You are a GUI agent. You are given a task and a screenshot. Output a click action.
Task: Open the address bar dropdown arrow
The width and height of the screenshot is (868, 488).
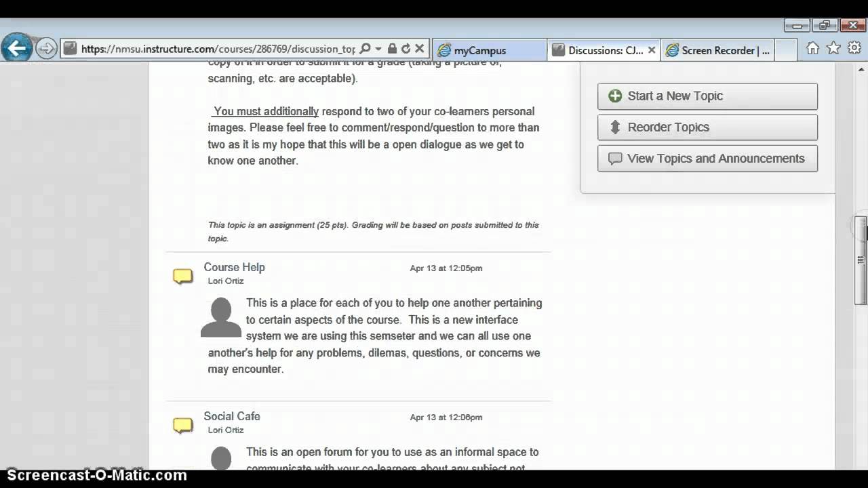[x=378, y=49]
